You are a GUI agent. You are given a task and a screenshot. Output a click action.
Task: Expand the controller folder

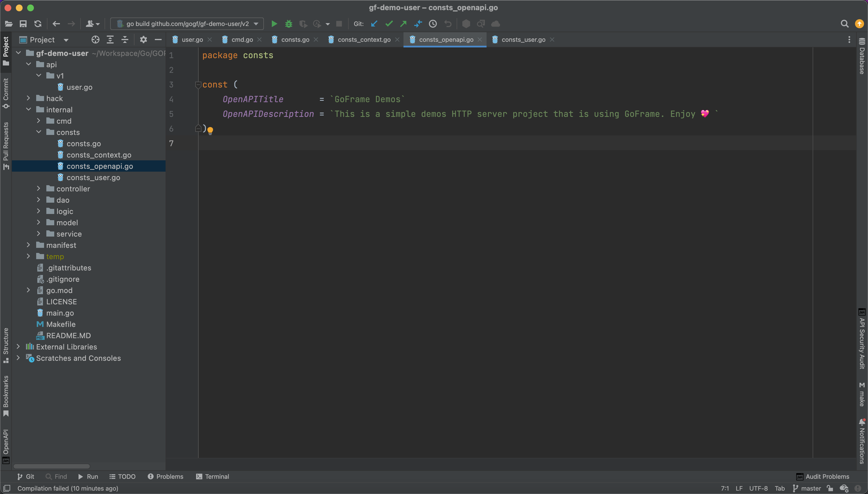(x=39, y=189)
